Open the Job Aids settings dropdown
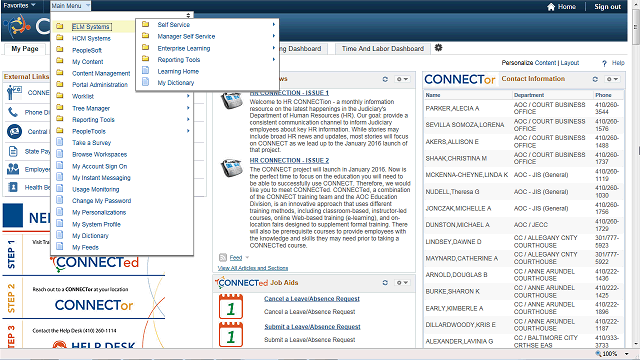Viewport: 640px width, 360px height. [402, 282]
